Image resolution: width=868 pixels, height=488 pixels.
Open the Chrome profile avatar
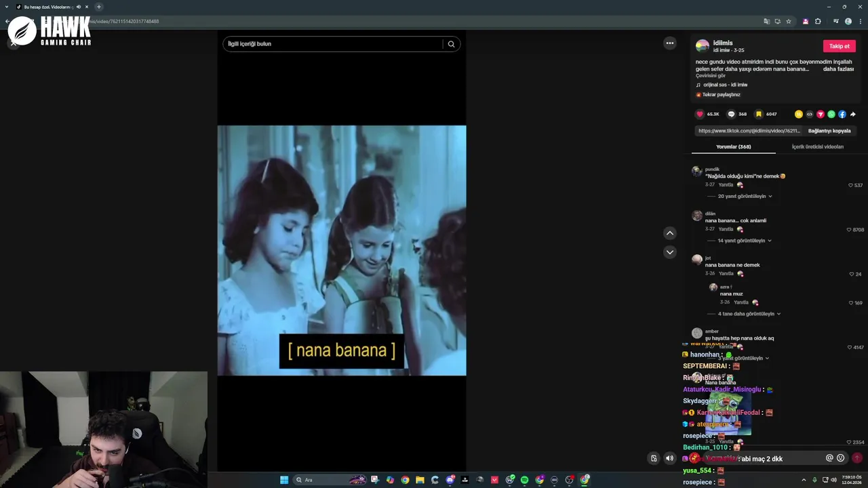[848, 21]
